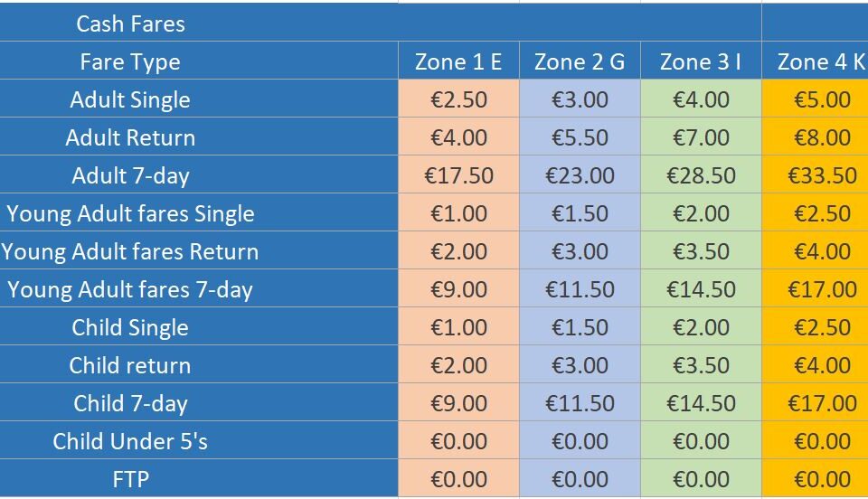Click the Zone 3 I column header
The width and height of the screenshot is (868, 499).
pos(701,61)
